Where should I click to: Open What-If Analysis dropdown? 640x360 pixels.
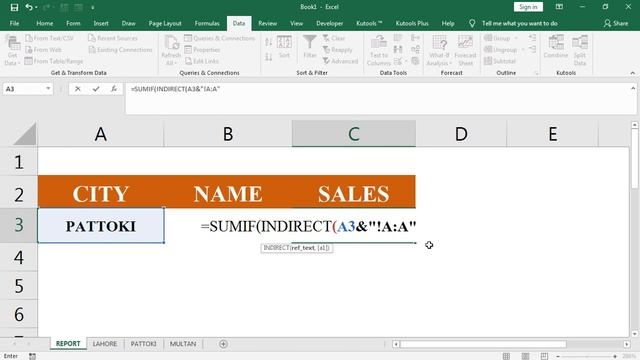click(x=439, y=51)
